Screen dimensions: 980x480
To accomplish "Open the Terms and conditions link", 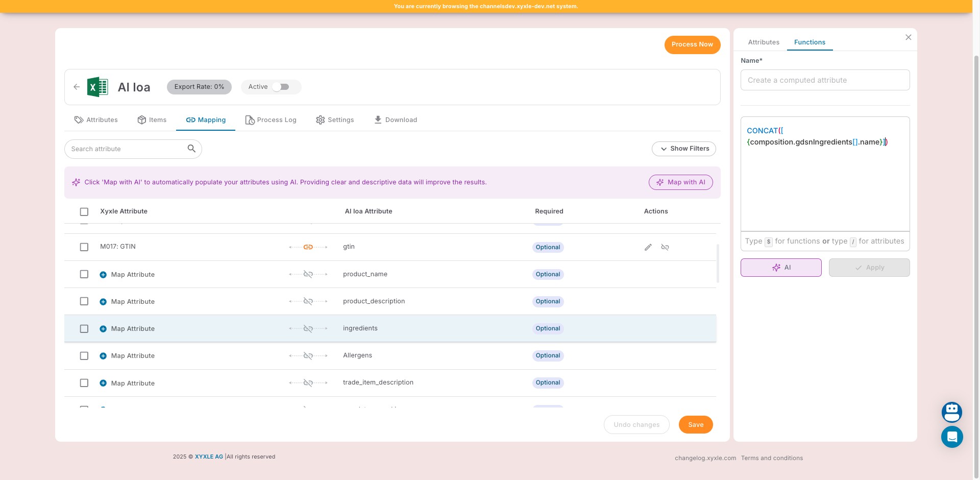I will coord(772,458).
